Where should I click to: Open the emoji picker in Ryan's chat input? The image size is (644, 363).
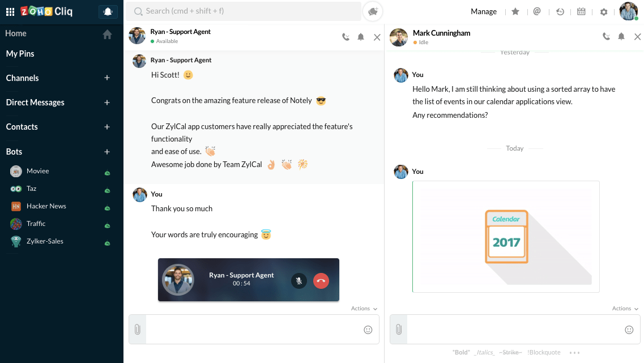tap(368, 329)
